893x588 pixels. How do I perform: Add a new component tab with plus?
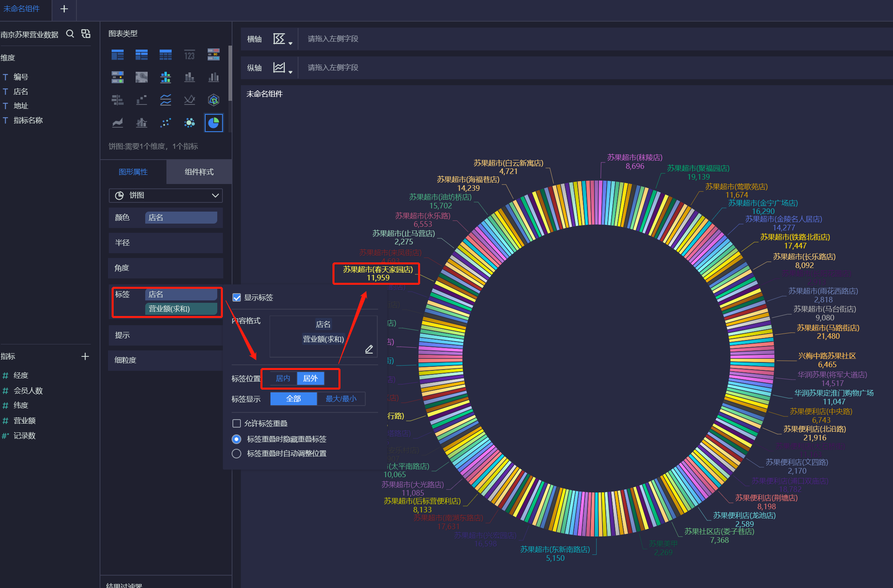click(x=64, y=9)
